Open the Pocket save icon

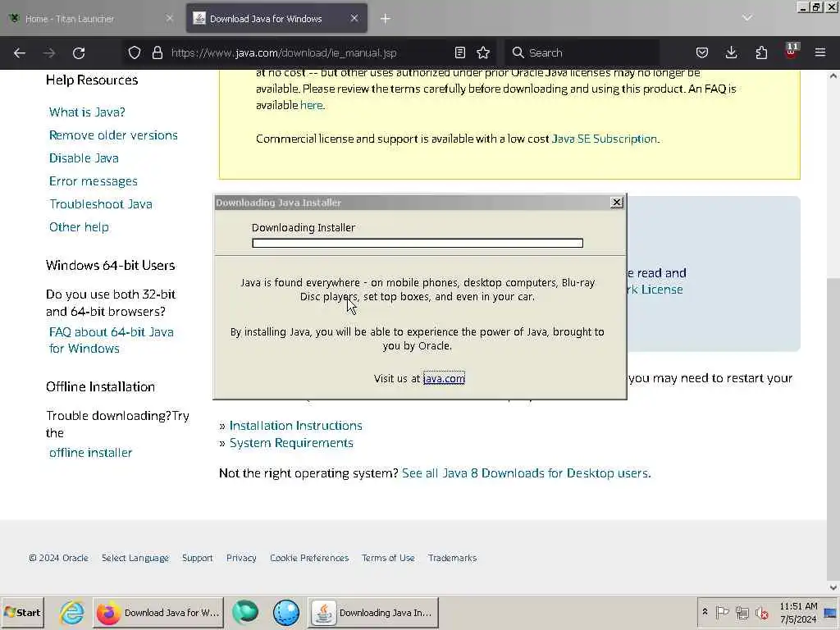[x=702, y=52]
